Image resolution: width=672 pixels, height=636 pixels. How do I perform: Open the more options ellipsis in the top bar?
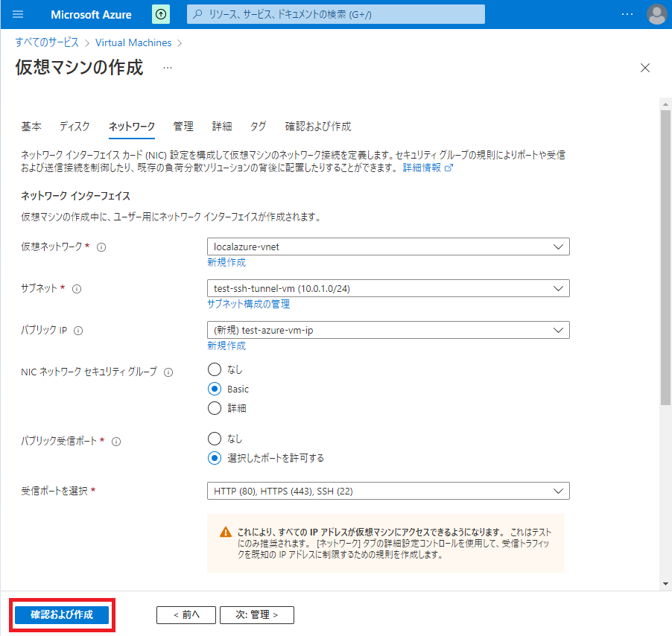tap(627, 14)
